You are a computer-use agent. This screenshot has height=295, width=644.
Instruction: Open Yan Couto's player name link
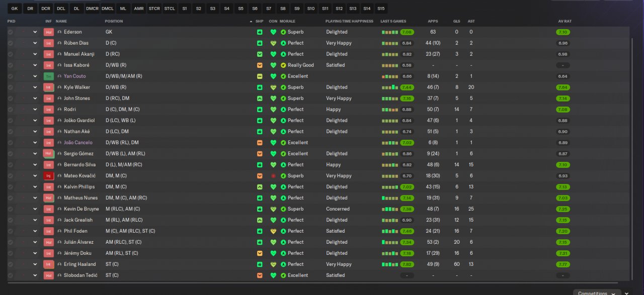(x=74, y=76)
